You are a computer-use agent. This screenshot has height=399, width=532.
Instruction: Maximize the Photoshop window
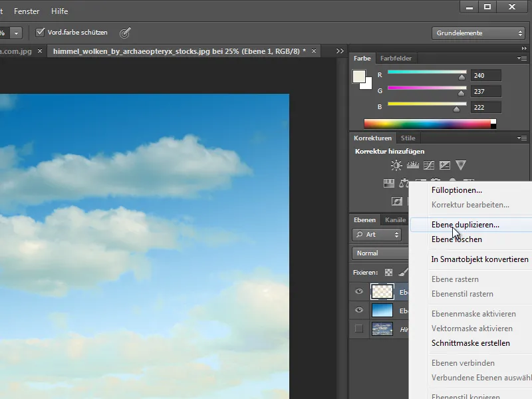coord(487,7)
